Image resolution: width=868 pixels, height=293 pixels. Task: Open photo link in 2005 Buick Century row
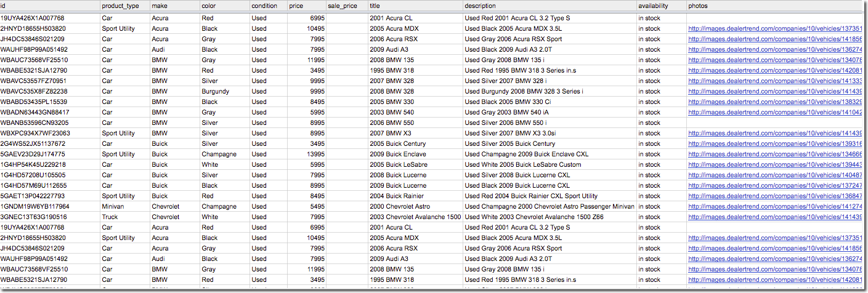tap(774, 143)
